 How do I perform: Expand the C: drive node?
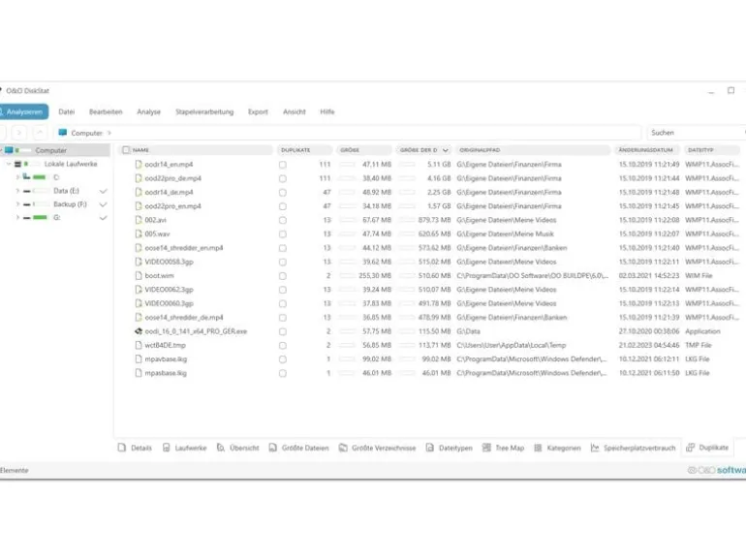(17, 177)
